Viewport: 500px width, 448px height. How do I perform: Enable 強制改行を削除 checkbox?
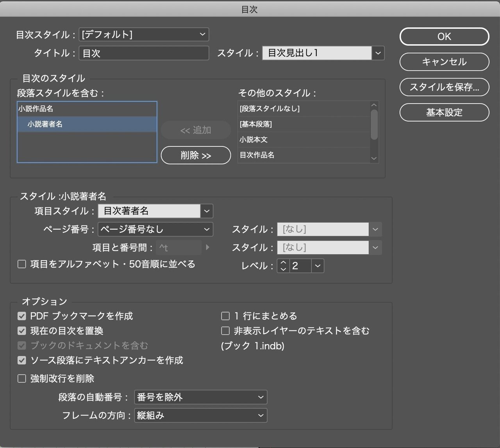(22, 379)
